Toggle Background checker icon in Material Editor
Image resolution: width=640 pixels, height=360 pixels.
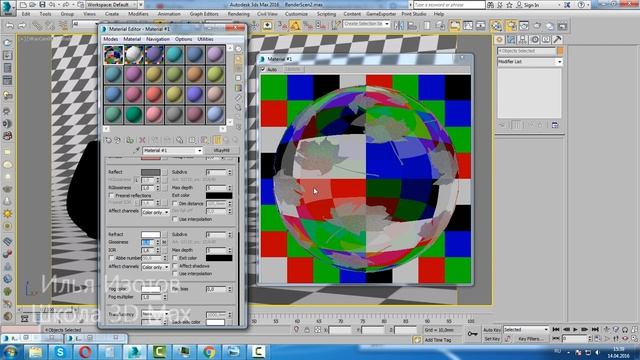pyautogui.click(x=238, y=69)
